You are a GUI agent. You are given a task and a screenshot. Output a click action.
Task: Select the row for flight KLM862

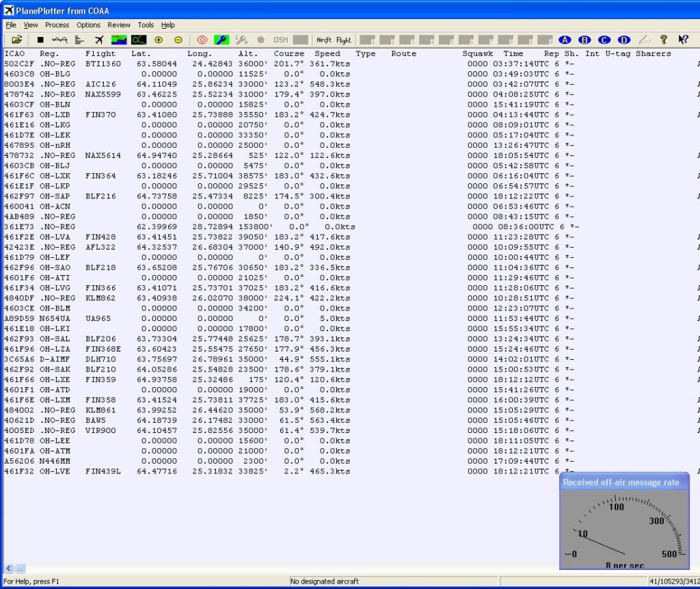click(x=100, y=298)
